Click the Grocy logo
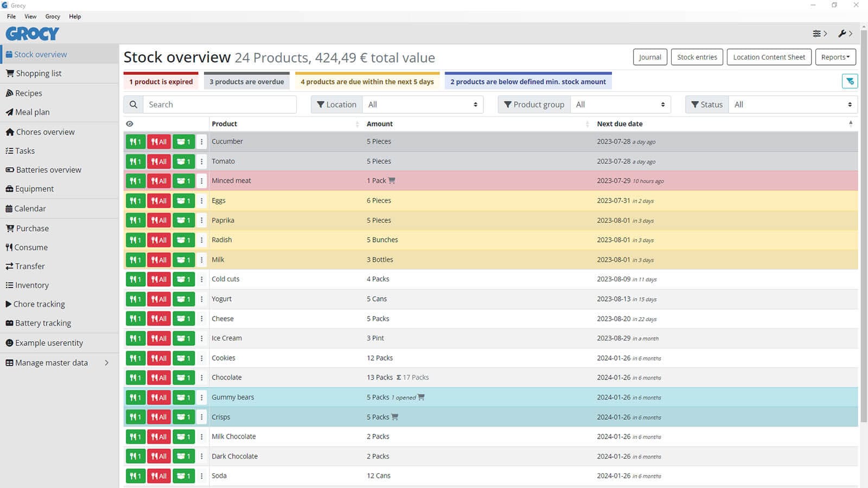 33,34
